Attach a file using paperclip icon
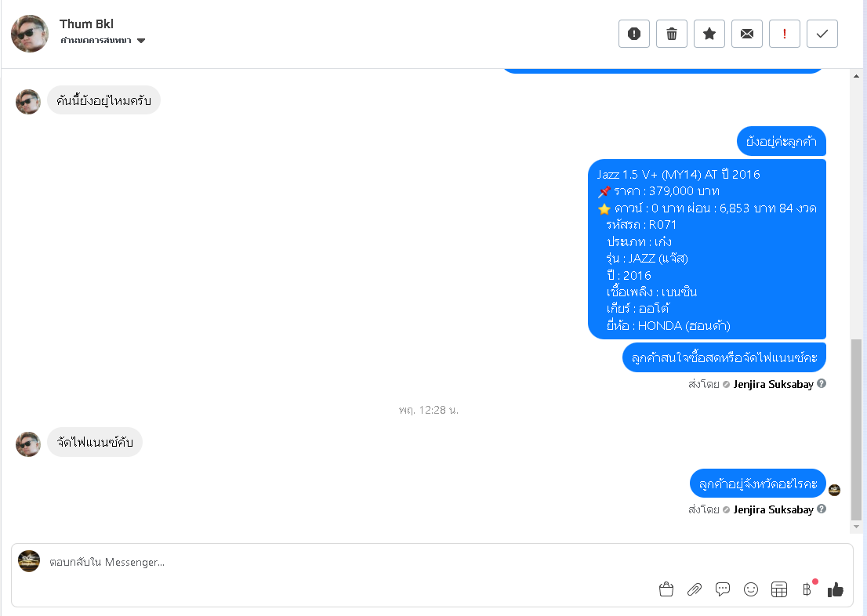Viewport: 867px width, 616px height. tap(695, 589)
